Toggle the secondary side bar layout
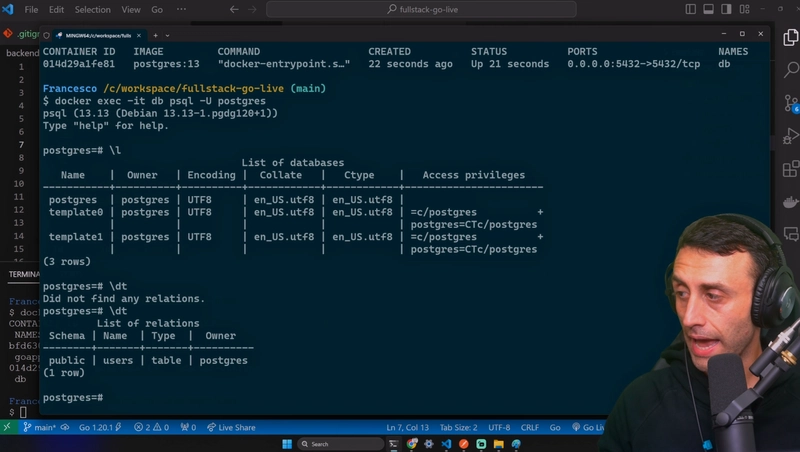This screenshot has height=452, width=800. (727, 9)
